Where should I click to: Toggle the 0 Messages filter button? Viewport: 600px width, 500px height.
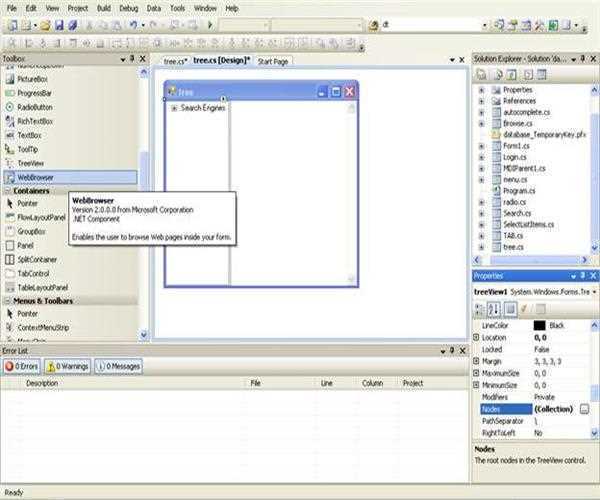coord(119,366)
